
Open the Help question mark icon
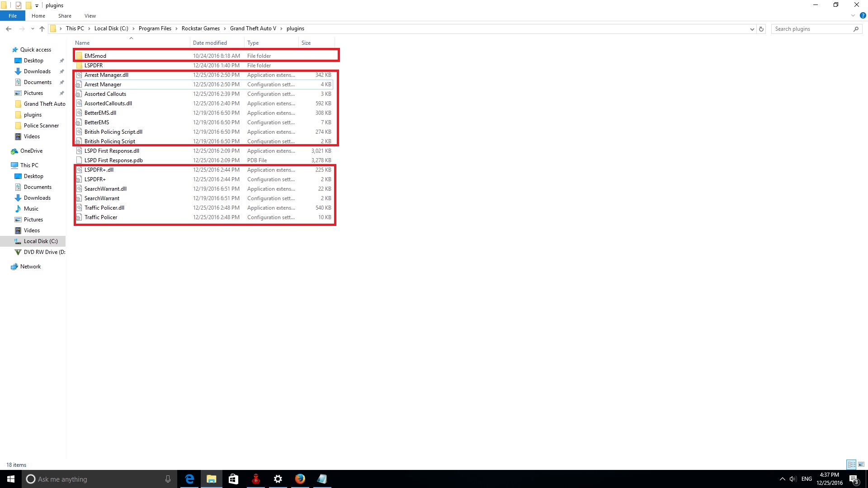(x=863, y=15)
